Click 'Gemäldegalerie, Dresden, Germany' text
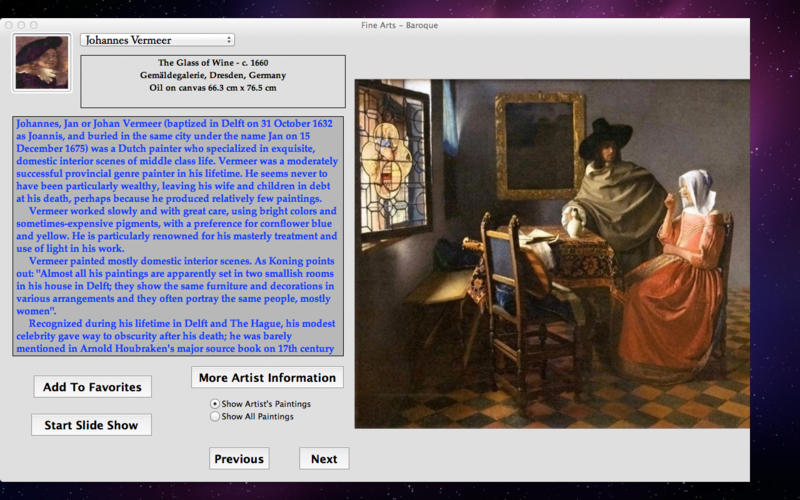This screenshot has height=500, width=800. pos(213,75)
